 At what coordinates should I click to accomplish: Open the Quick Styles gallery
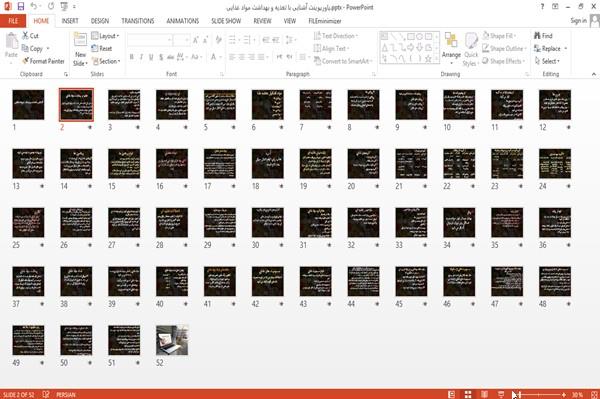471,50
